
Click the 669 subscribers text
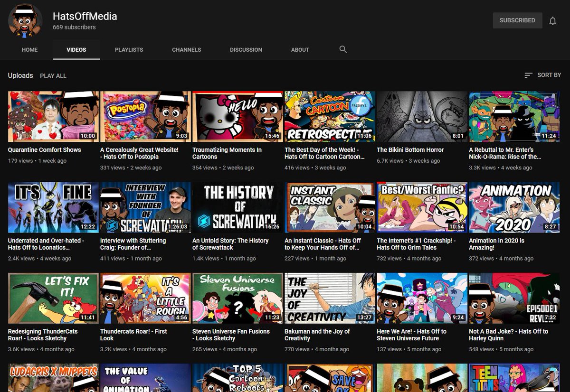point(74,28)
